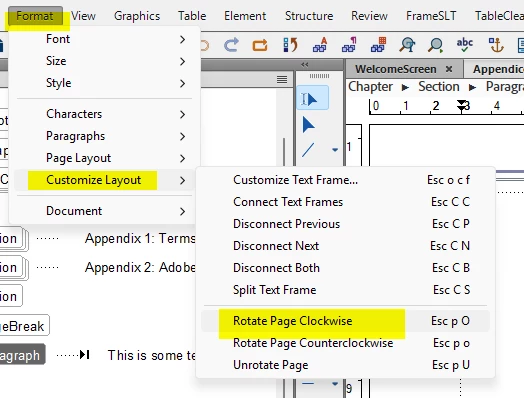Viewport: 524px width, 398px height.
Task: Open the dropdown arrow beside the line width tool
Action: coord(335,384)
